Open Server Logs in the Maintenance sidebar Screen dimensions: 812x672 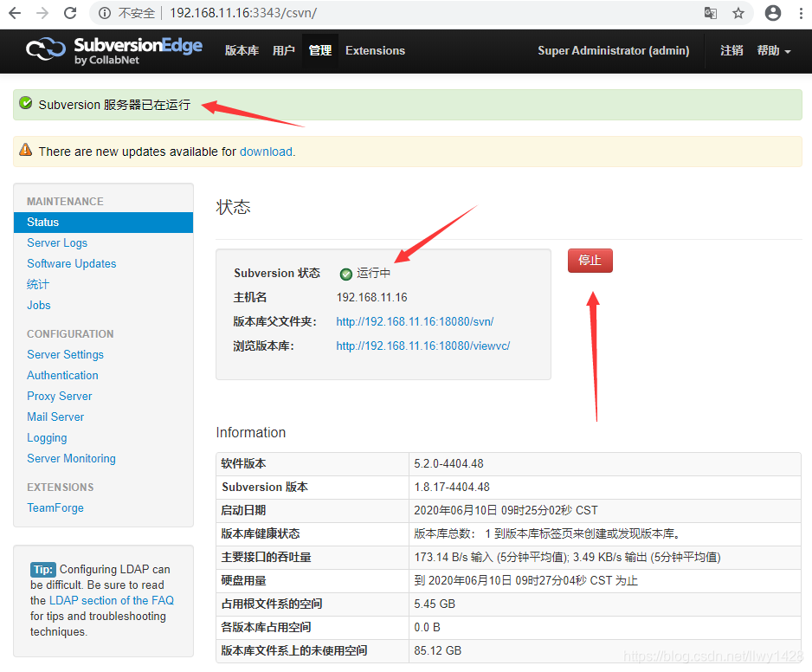[57, 242]
